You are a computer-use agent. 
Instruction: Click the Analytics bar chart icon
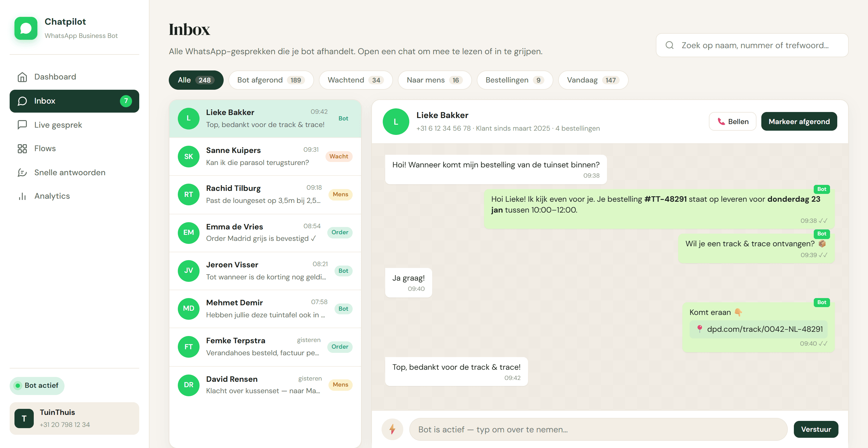(x=22, y=196)
